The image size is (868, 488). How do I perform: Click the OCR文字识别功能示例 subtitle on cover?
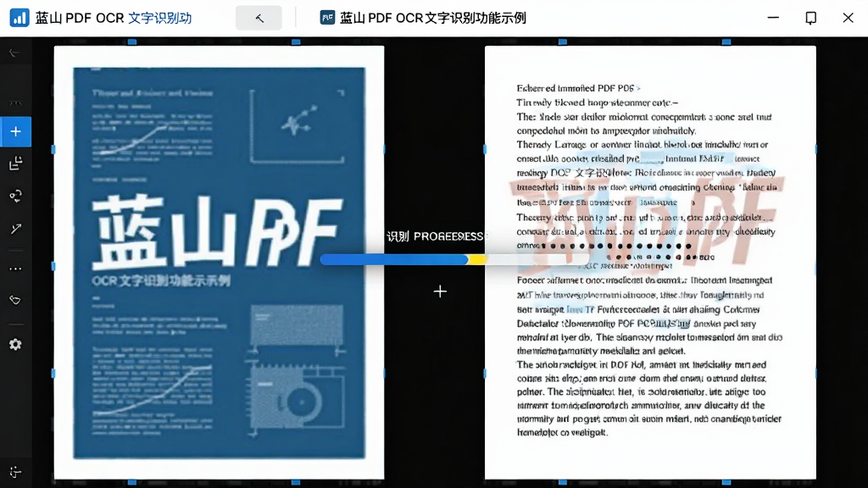pos(161,280)
